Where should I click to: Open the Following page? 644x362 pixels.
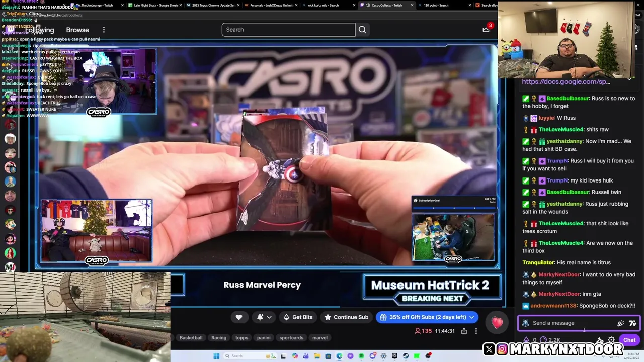coord(39,30)
